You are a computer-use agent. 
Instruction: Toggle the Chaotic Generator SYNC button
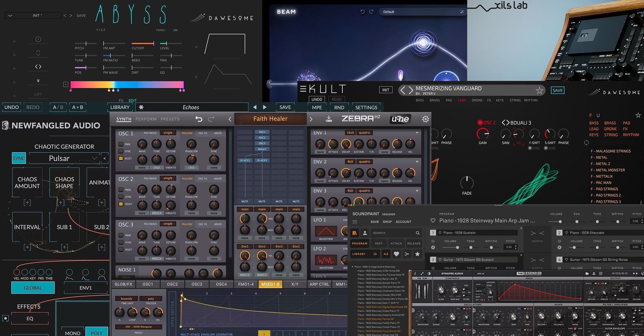(19, 158)
